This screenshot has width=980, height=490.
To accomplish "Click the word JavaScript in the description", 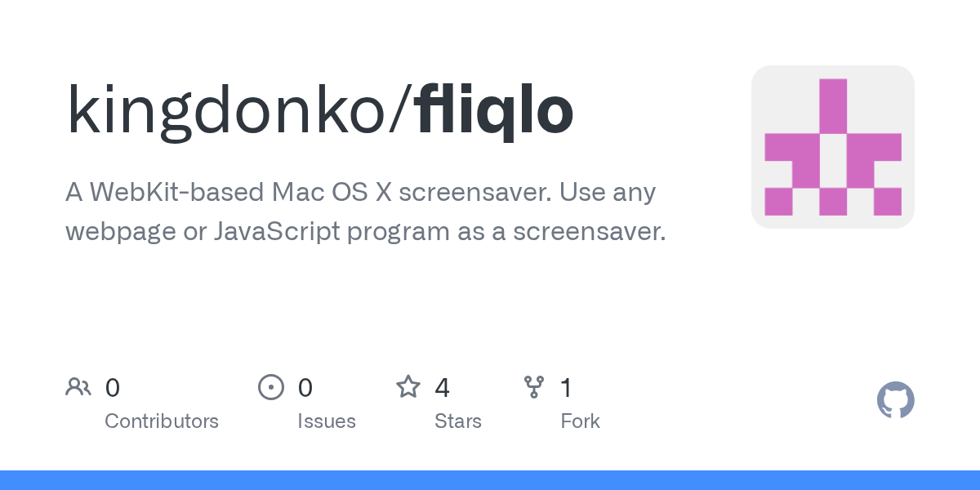I will [277, 232].
